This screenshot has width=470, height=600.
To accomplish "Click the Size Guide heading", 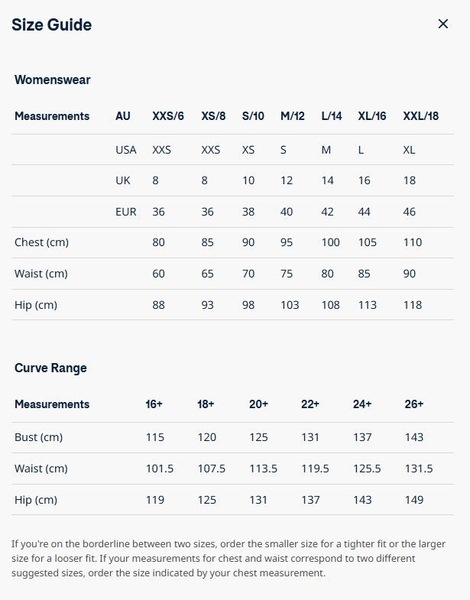I will [52, 25].
